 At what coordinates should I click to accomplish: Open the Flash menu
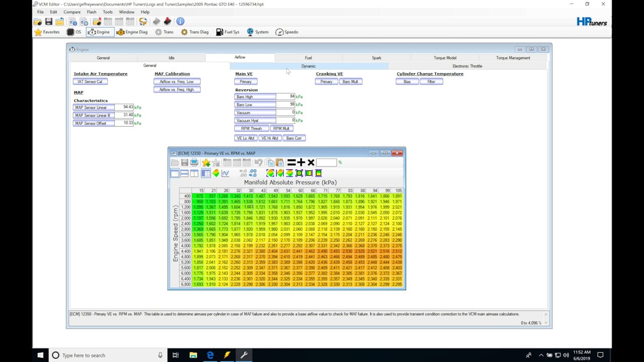92,12
